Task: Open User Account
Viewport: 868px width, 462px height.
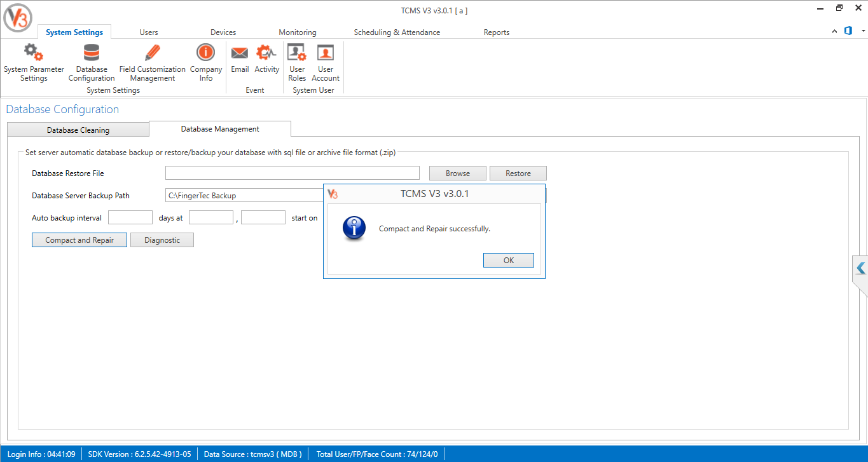Action: pyautogui.click(x=326, y=63)
